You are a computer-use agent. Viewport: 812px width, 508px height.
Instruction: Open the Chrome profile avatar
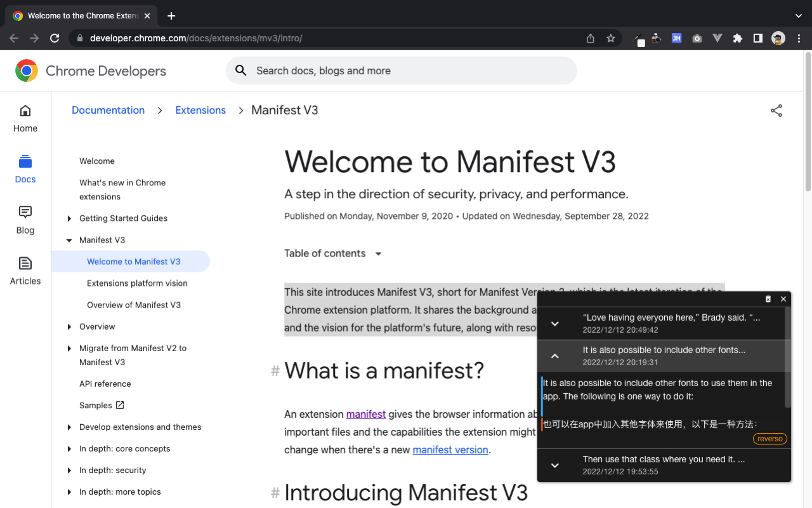778,38
